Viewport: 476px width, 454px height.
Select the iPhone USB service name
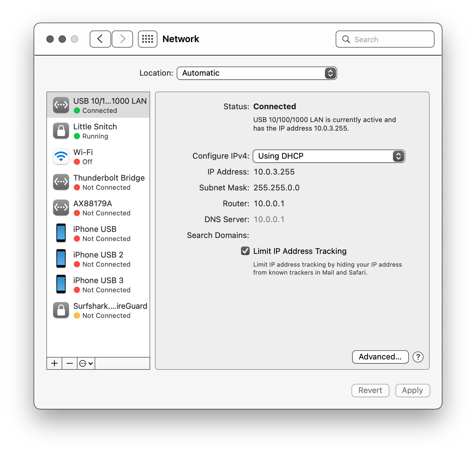click(x=95, y=229)
